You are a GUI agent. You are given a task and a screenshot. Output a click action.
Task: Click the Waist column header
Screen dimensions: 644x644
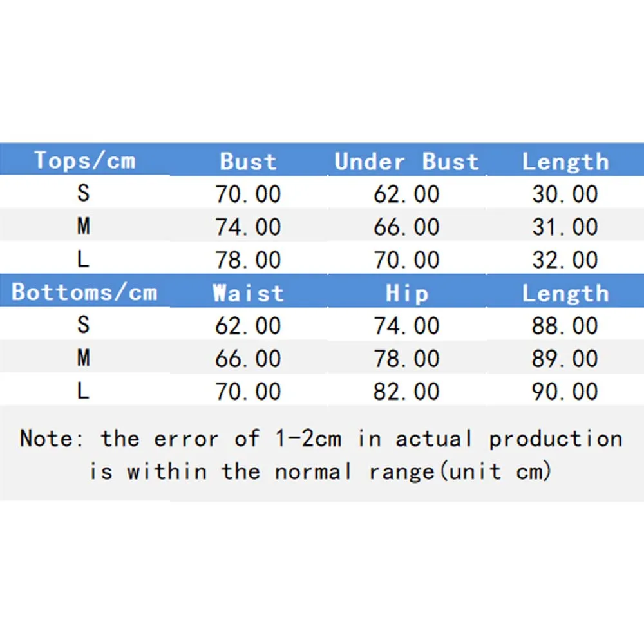(248, 294)
